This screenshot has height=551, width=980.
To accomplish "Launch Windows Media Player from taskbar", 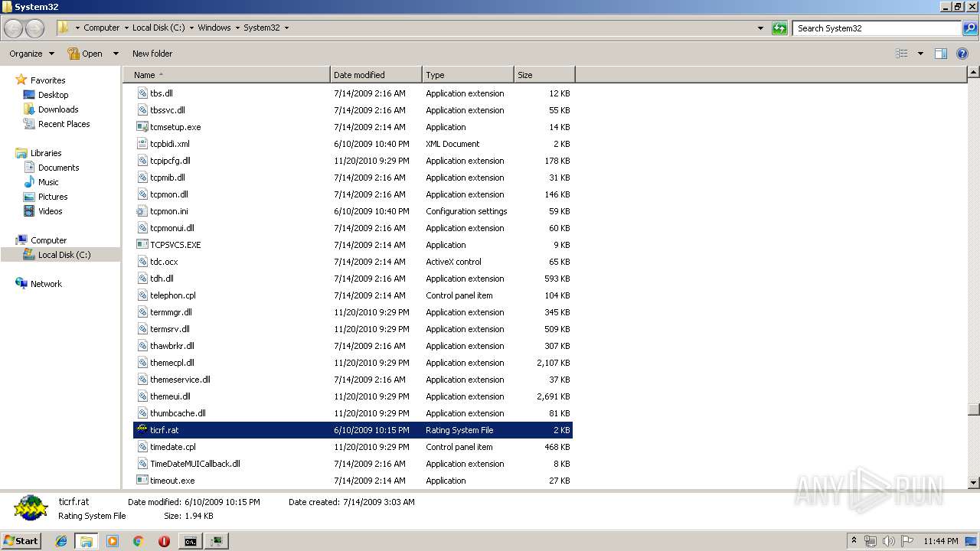I will click(113, 541).
